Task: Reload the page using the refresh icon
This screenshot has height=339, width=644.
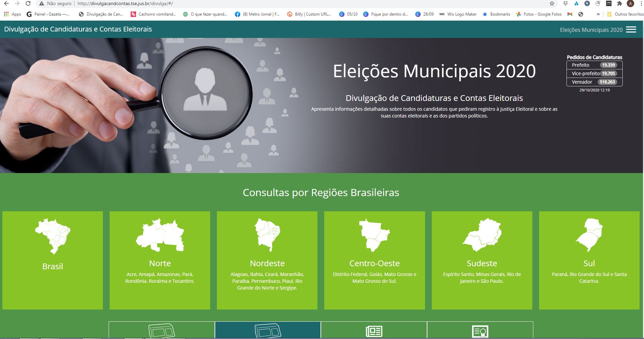Action: [x=28, y=4]
